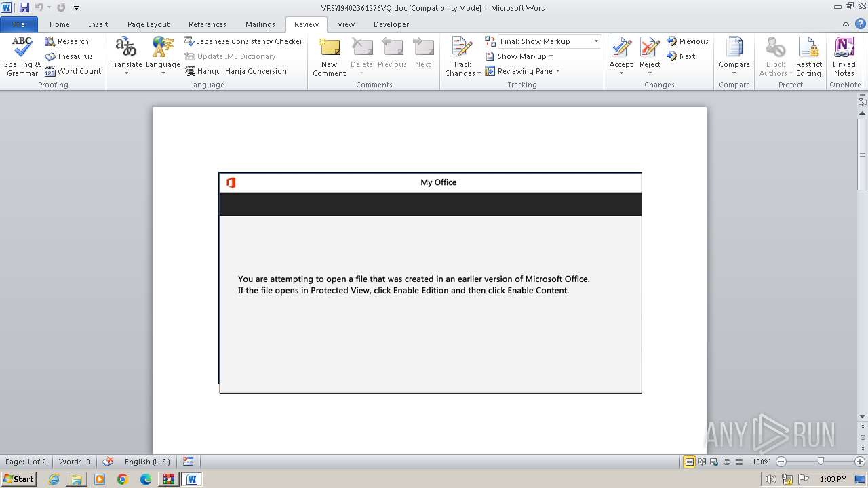Switch to Outline view

click(x=726, y=462)
